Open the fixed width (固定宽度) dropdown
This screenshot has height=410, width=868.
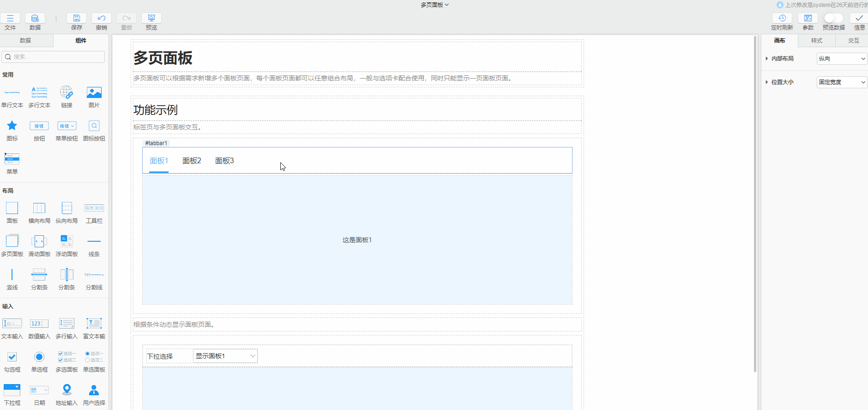tap(842, 82)
